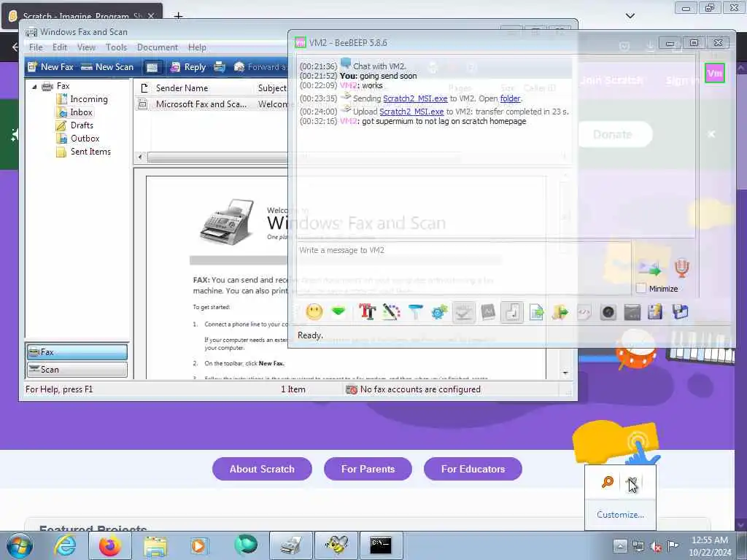
Task: Click the camera icon in BeeBEEP toolbar
Action: click(x=608, y=312)
